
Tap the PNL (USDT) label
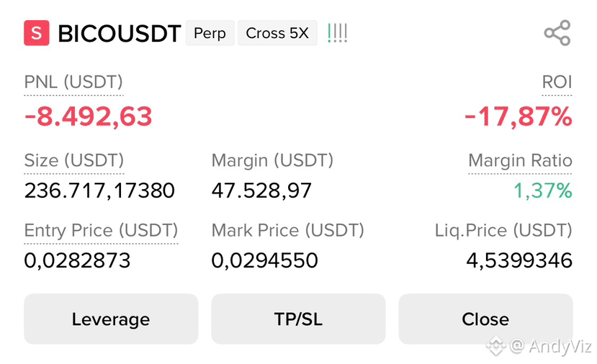pos(73,82)
